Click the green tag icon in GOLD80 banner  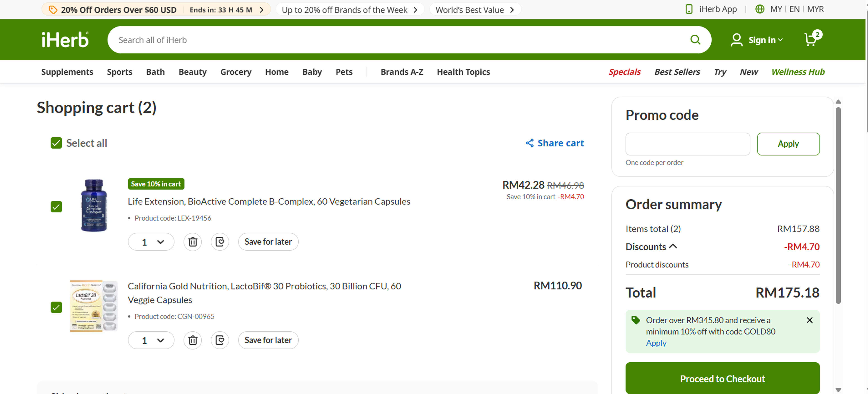tap(635, 320)
